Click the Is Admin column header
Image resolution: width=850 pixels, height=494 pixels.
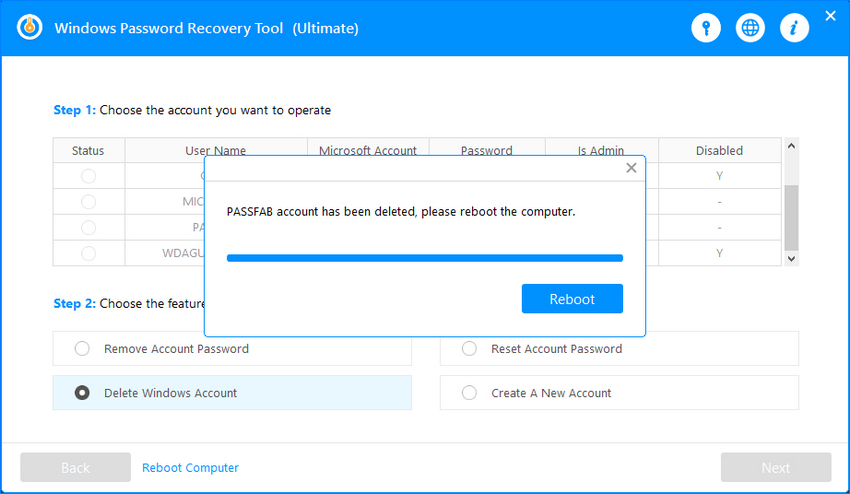click(x=601, y=150)
